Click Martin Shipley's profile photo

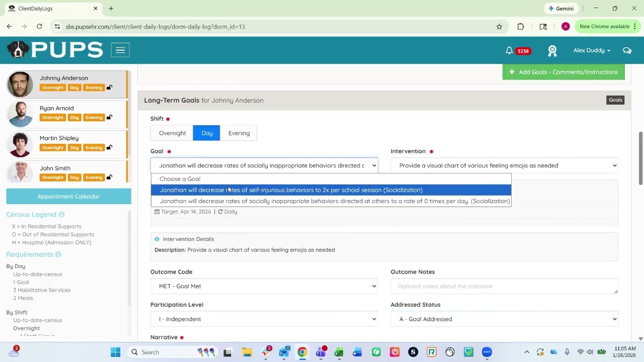(20, 144)
